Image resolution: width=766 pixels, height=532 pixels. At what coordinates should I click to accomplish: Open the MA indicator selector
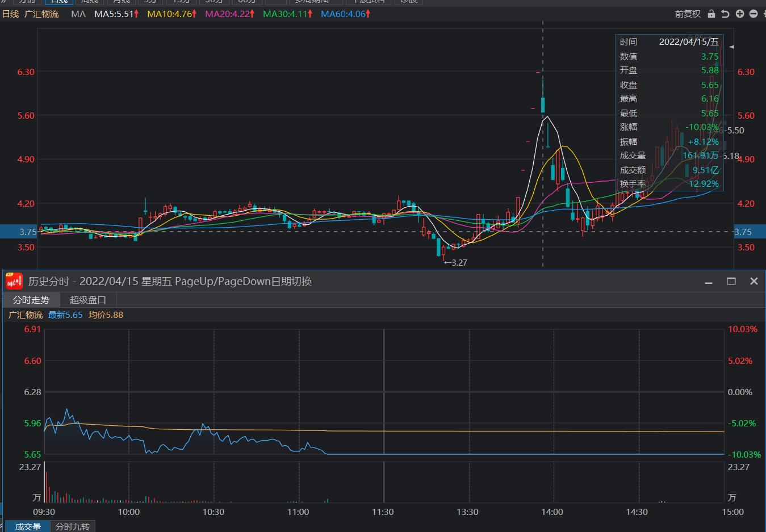point(78,14)
